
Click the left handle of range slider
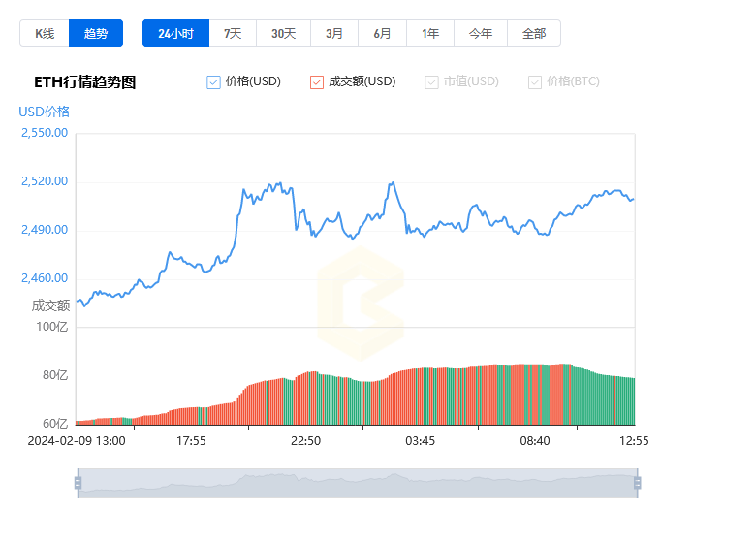[x=78, y=483]
